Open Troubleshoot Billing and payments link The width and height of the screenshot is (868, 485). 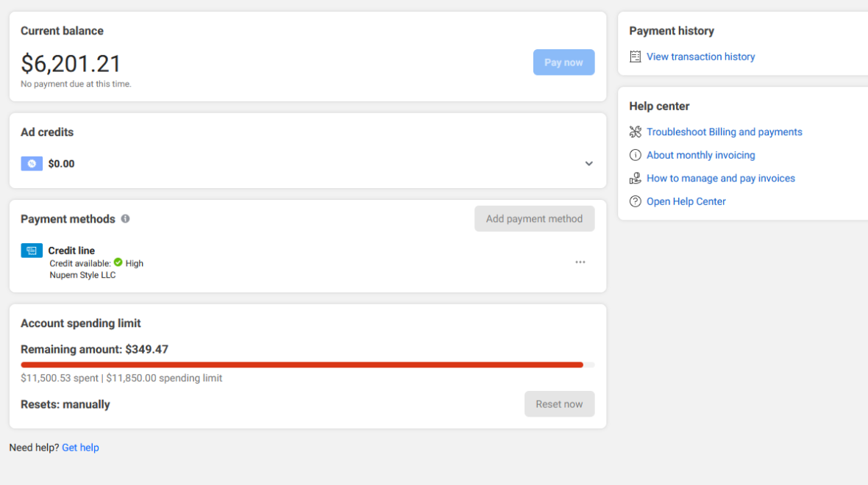tap(724, 132)
